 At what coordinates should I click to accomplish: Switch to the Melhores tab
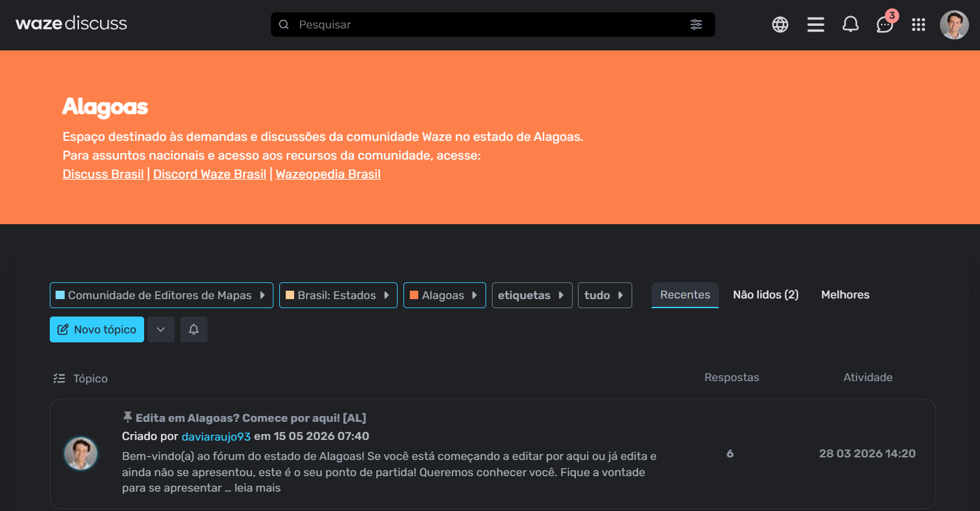846,295
